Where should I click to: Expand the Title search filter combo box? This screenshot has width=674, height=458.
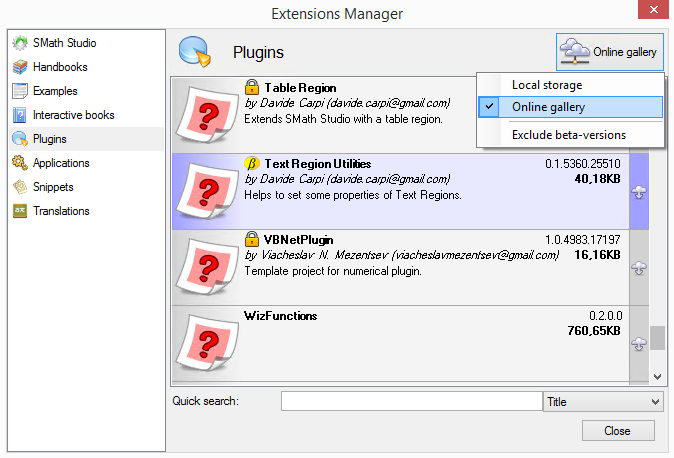coord(602,401)
